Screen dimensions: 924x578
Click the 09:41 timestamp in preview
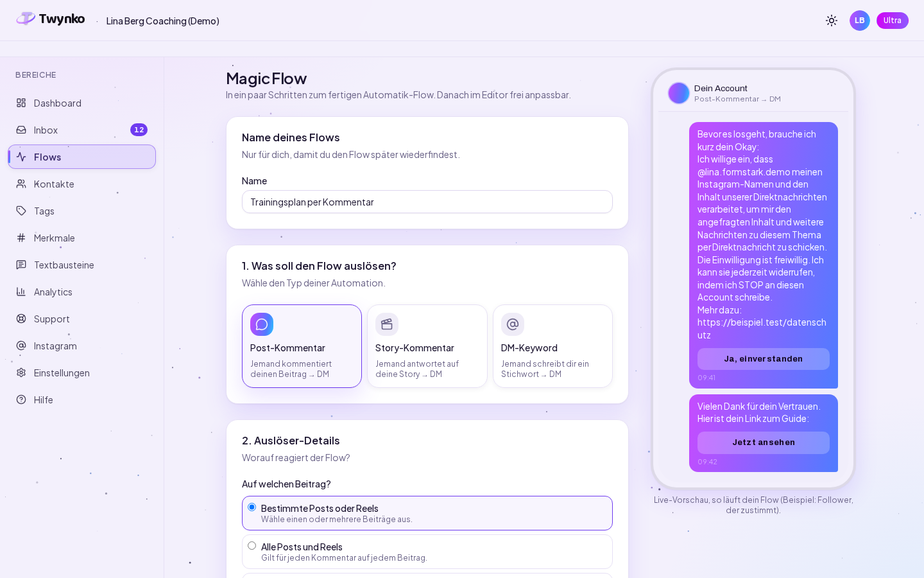click(706, 378)
